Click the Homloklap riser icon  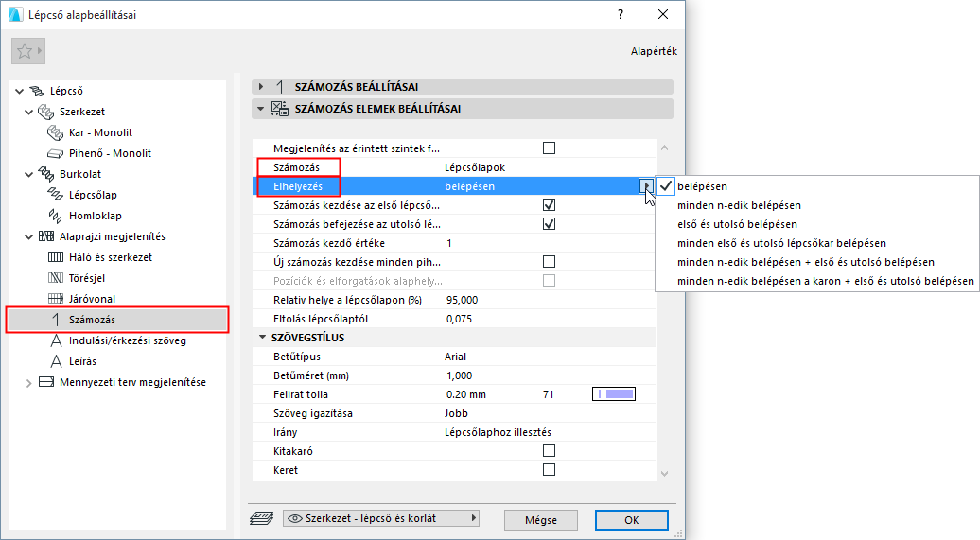pos(56,216)
